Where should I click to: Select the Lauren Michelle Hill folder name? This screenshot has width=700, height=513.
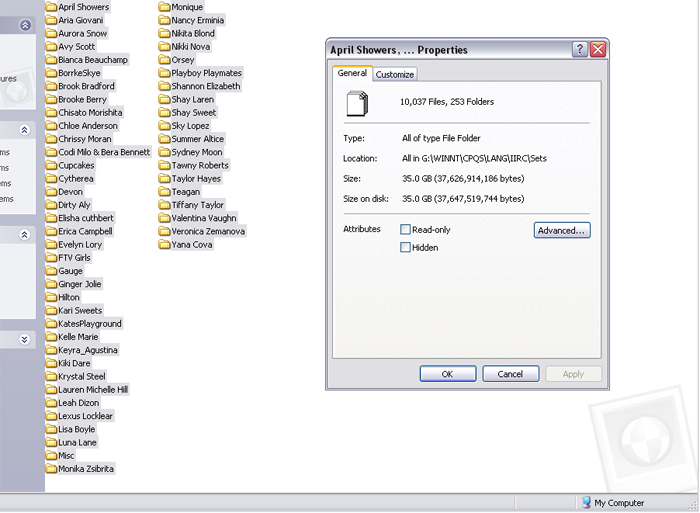click(93, 390)
